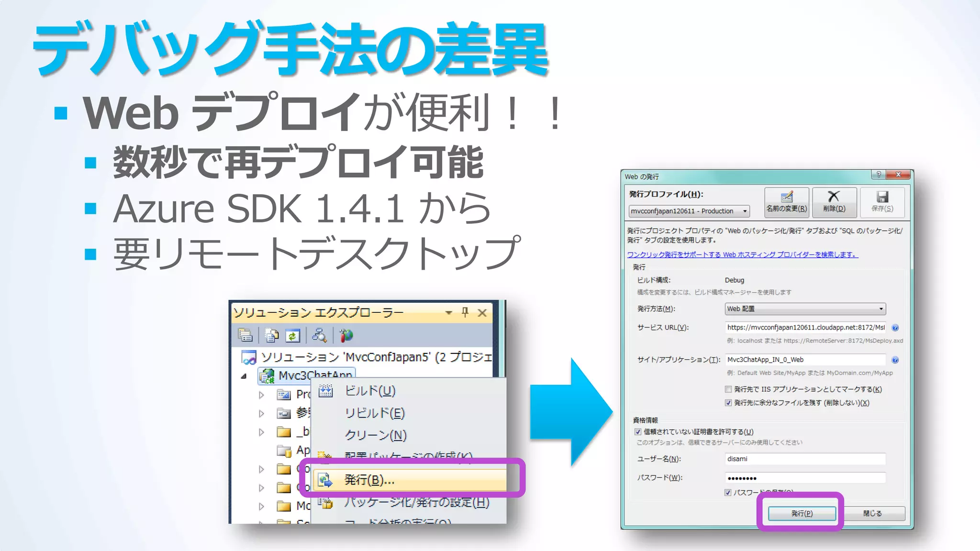The image size is (980, 551).
Task: Expand the _b folder node in the tree
Action: 261,432
